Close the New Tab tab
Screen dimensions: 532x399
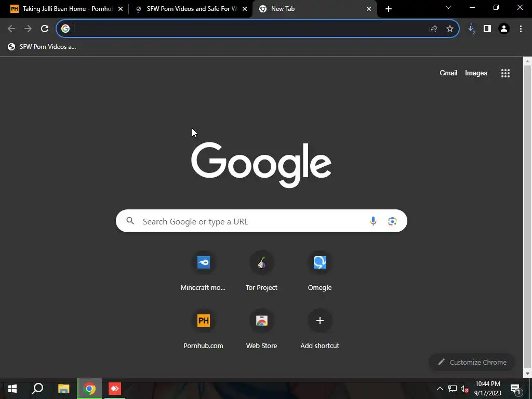(369, 9)
